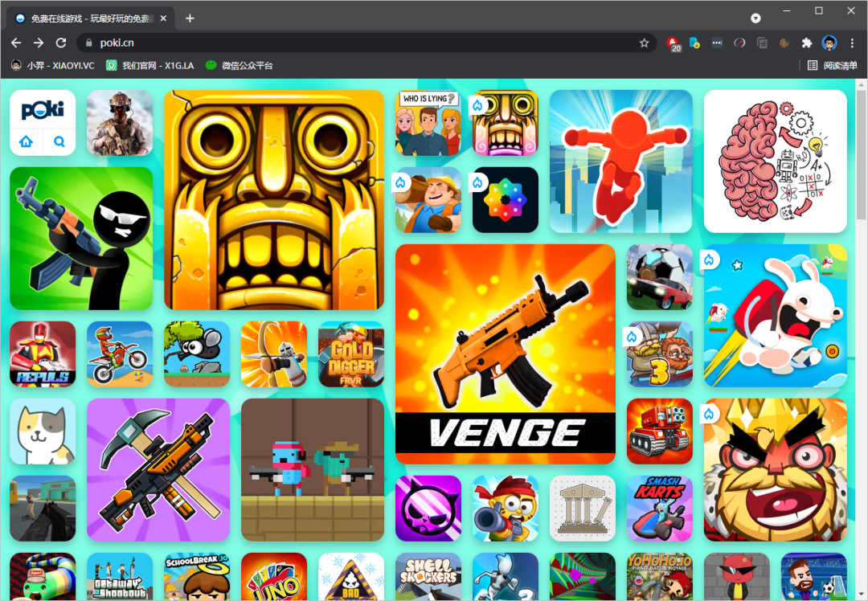868x601 pixels.
Task: Open the purple cat skull game tile
Action: click(x=428, y=509)
